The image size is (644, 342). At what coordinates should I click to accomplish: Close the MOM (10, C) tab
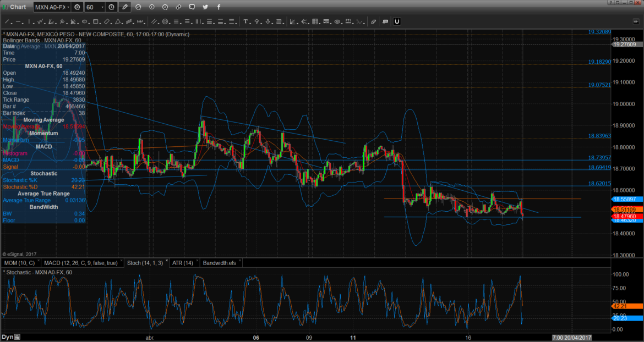[39, 261]
